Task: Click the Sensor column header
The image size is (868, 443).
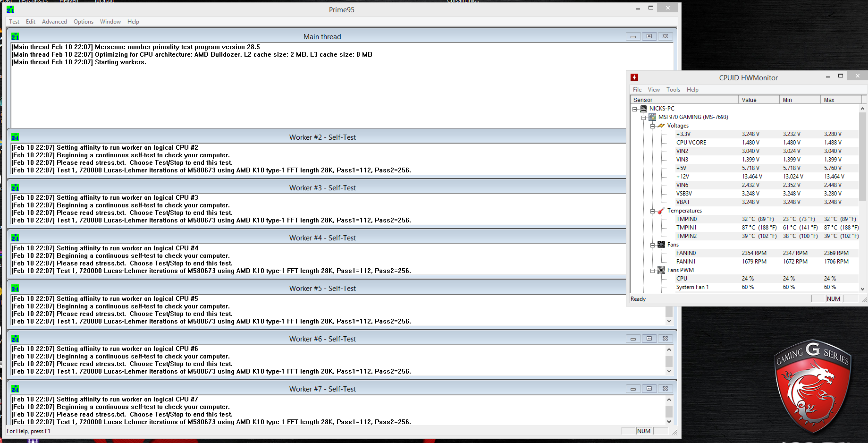Action: (x=684, y=100)
